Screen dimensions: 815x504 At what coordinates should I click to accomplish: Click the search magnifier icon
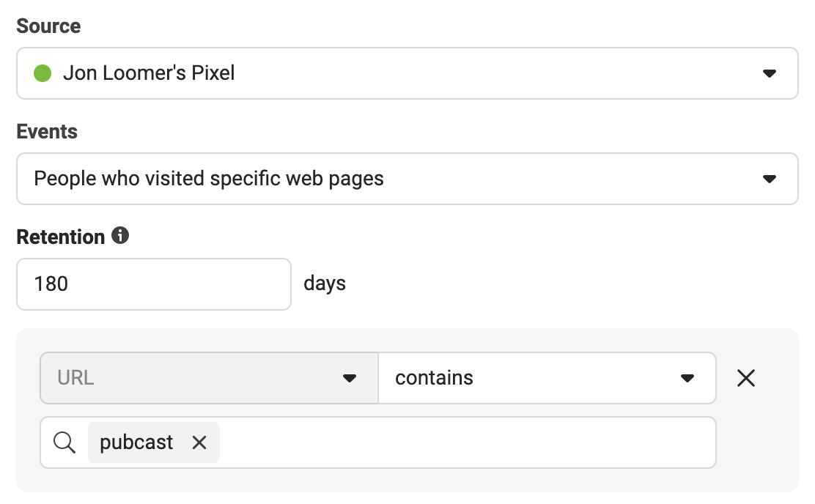[64, 442]
